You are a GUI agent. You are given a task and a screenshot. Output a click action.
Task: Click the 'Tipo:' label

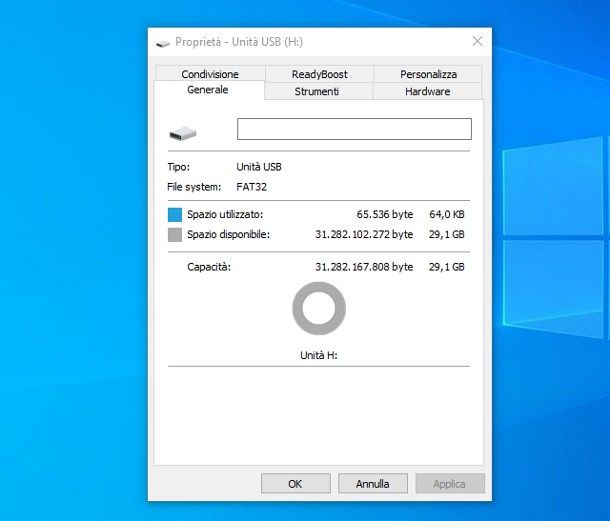pyautogui.click(x=179, y=167)
